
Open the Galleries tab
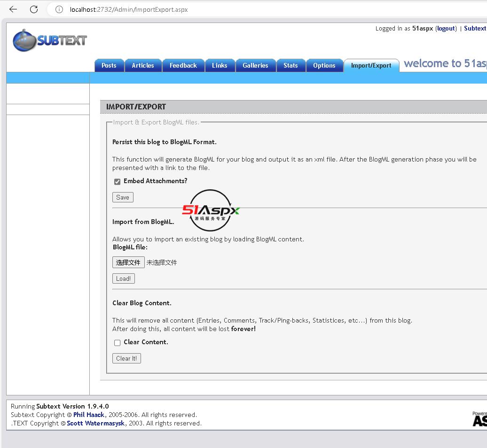click(255, 66)
